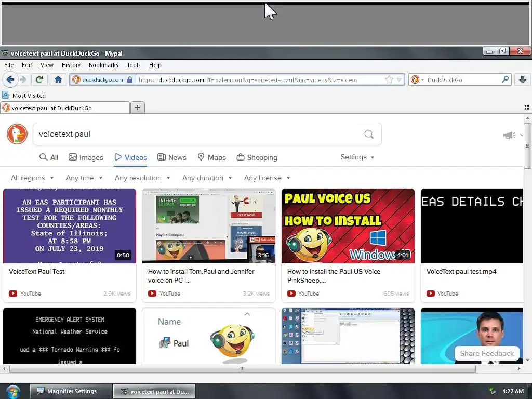Open the View menu
Screen dimensions: 532x399
point(46,65)
